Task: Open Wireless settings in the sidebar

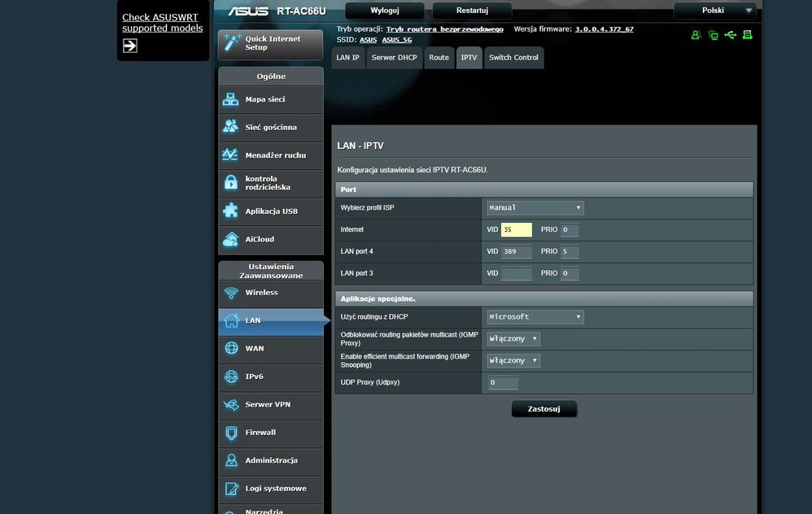Action: click(270, 293)
